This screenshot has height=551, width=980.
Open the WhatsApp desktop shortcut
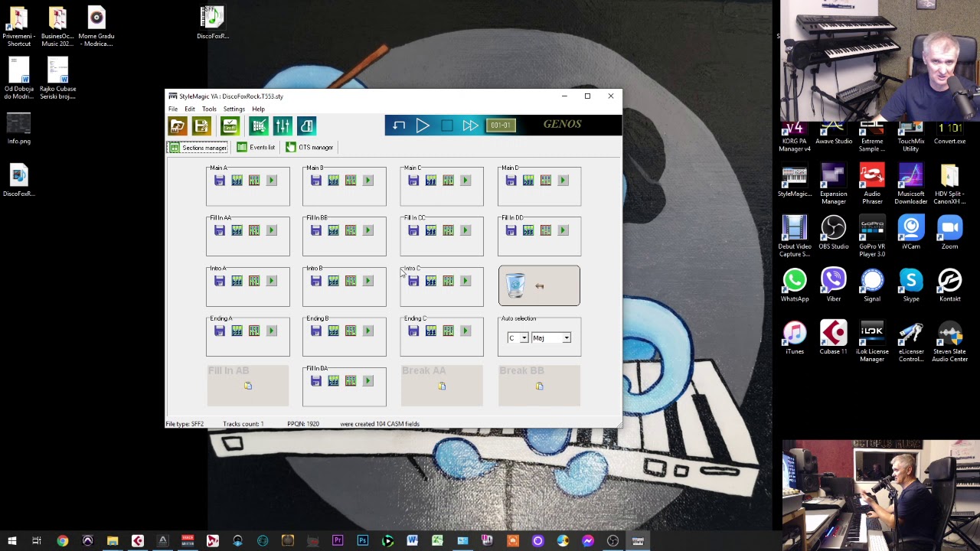(x=795, y=285)
